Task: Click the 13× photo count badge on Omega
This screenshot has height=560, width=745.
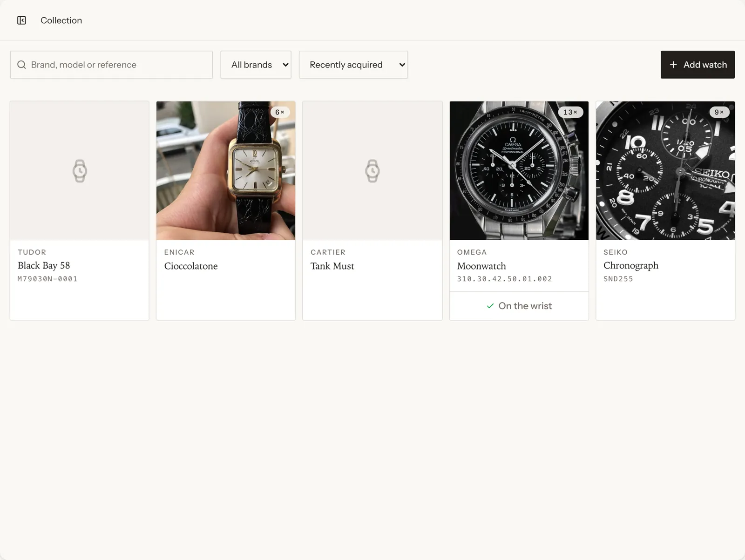Action: (570, 112)
